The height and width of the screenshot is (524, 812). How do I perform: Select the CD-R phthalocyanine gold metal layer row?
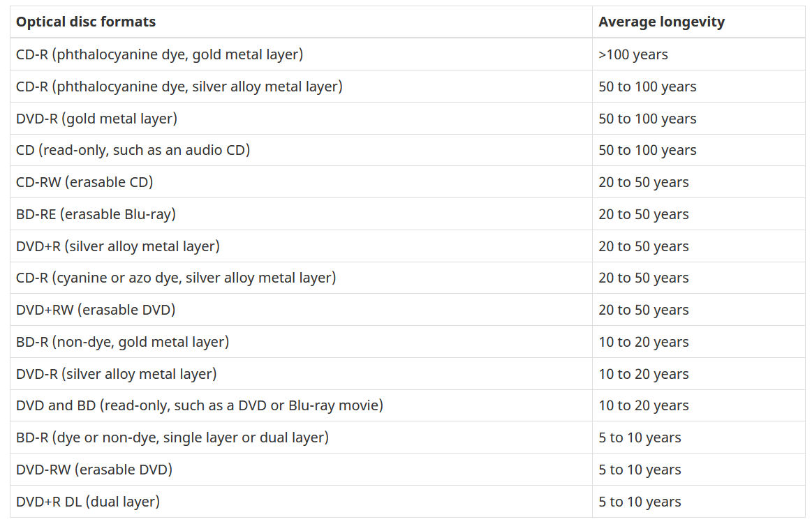[x=159, y=54]
